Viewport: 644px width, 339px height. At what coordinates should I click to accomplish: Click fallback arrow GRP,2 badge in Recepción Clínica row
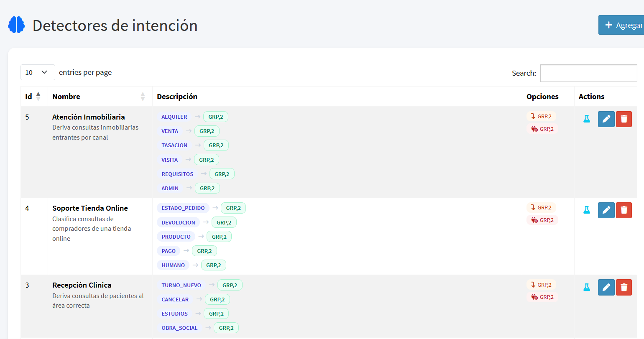pyautogui.click(x=541, y=285)
